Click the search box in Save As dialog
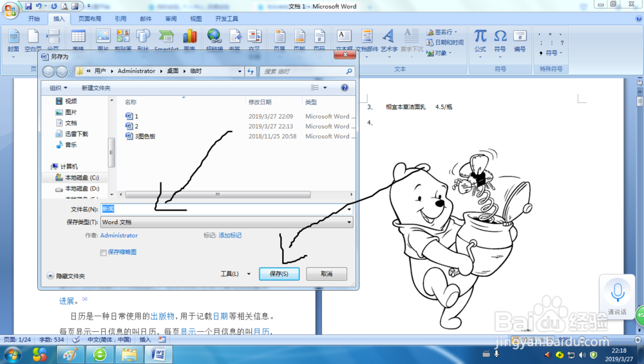This screenshot has height=364, width=644. point(307,71)
